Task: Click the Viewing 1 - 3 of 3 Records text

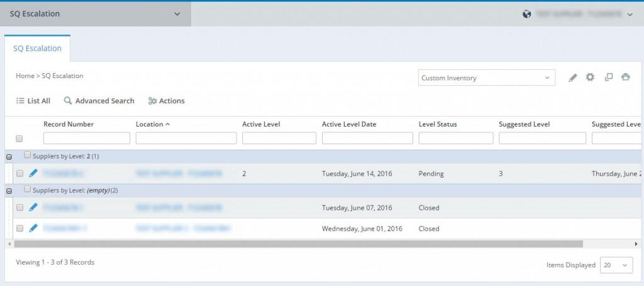Action: tap(55, 262)
